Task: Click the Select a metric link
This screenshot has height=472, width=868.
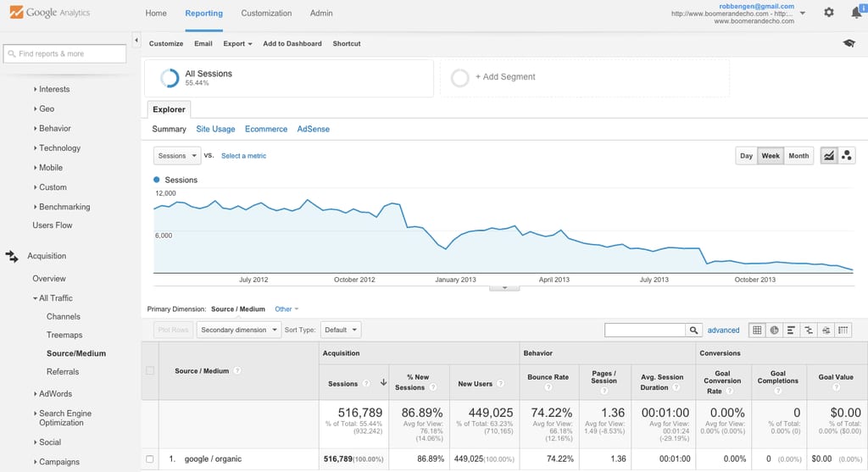Action: pyautogui.click(x=243, y=156)
